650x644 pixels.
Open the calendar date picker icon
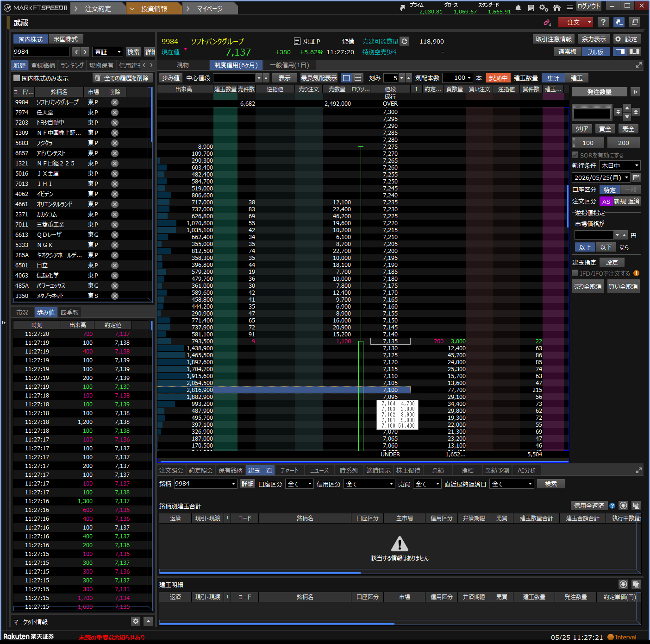pos(636,177)
